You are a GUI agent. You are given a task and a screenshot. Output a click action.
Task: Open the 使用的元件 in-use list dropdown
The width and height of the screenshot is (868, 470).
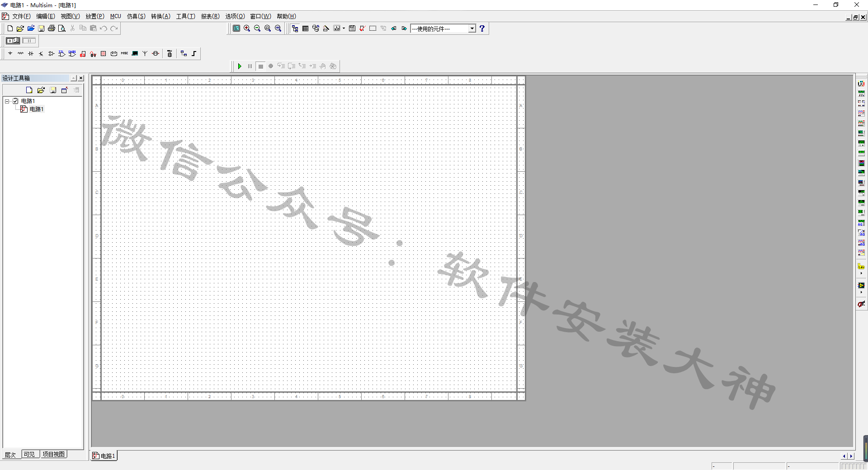pyautogui.click(x=472, y=28)
